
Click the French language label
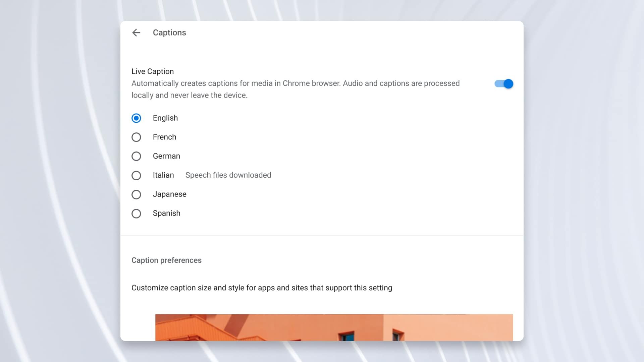164,137
